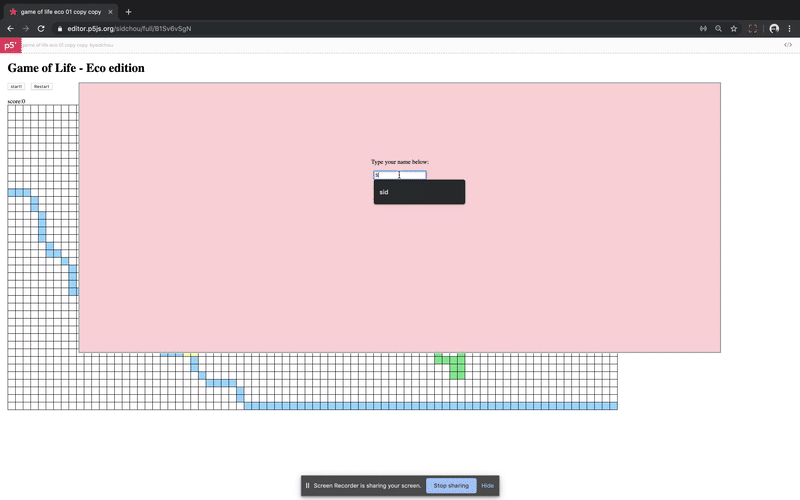Click the long blue row at grid bottom
This screenshot has width=800, height=500.
click(x=431, y=406)
